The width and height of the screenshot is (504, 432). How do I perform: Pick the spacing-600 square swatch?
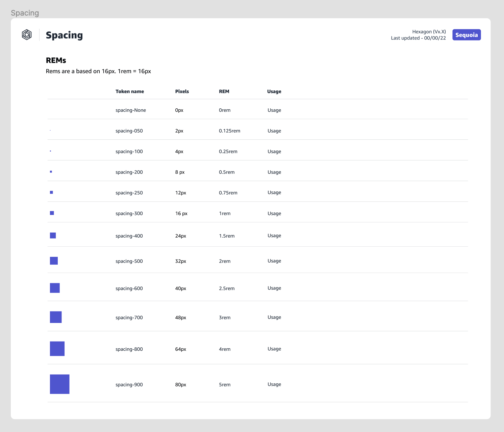click(x=55, y=288)
